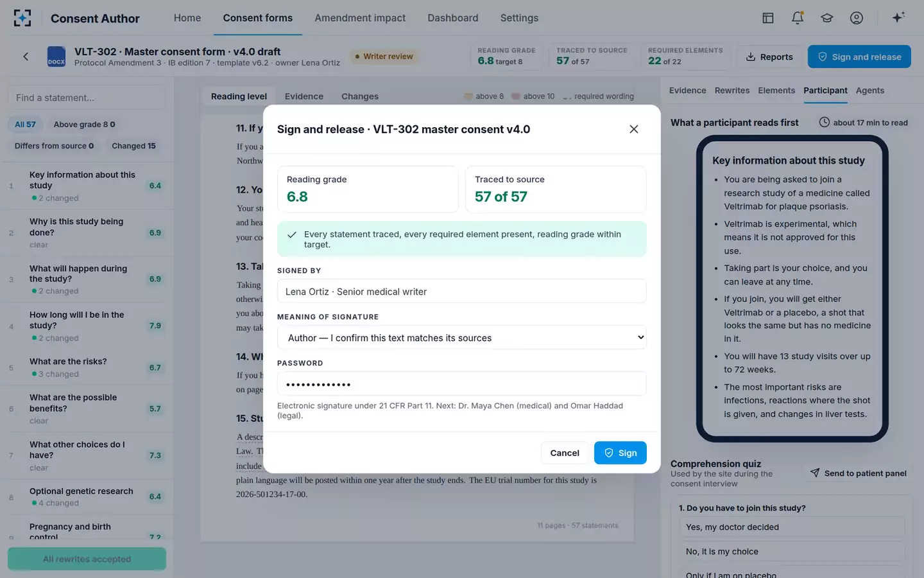Click the All rewrites accepted button

coord(87,559)
